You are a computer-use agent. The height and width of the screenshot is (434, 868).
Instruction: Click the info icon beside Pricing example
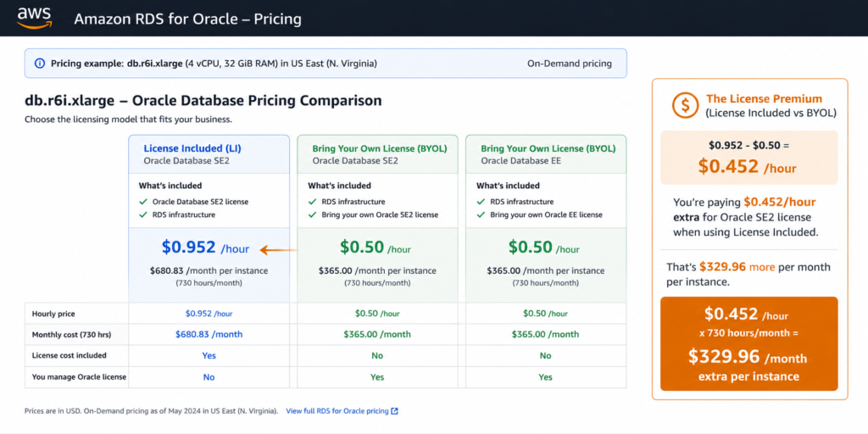pyautogui.click(x=40, y=64)
